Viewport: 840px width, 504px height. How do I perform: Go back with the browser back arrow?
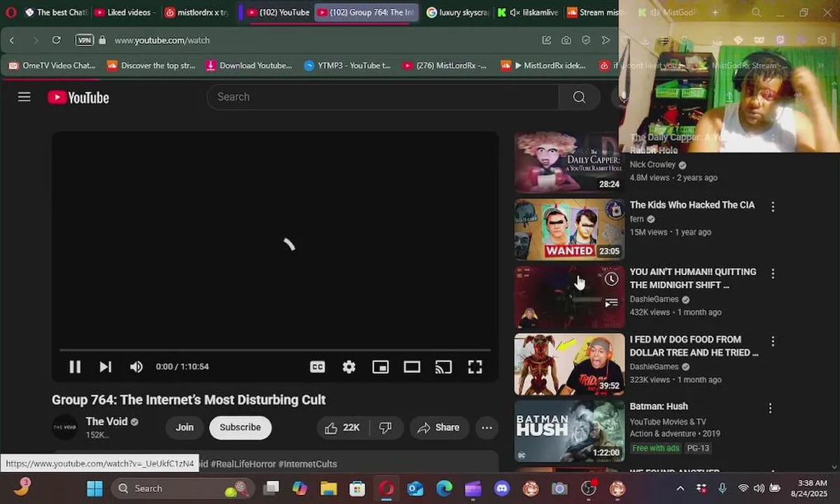point(12,40)
